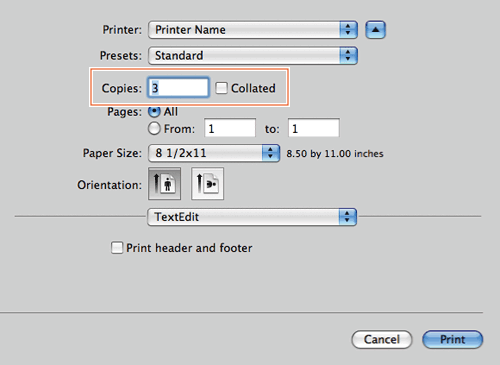Open the TextEdit options menu
Screen dimensions: 500x365
pos(252,217)
